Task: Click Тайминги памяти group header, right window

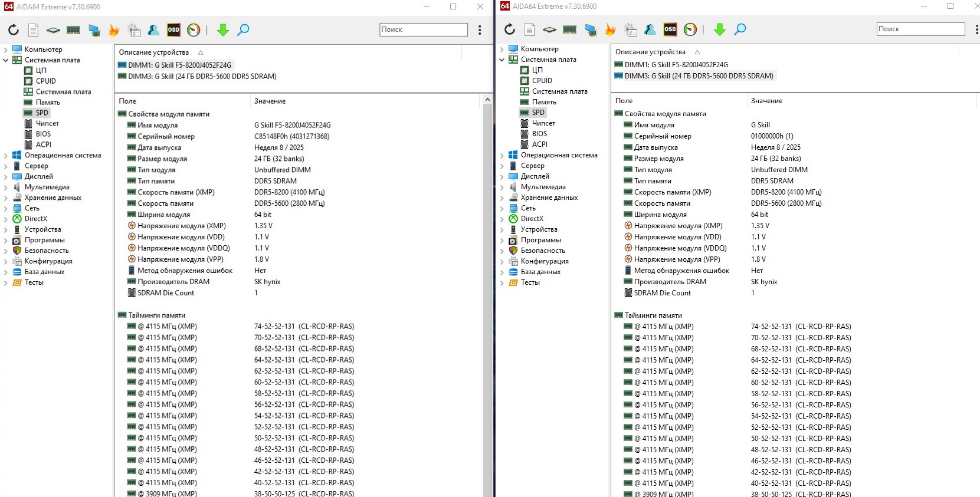Action: [x=653, y=315]
